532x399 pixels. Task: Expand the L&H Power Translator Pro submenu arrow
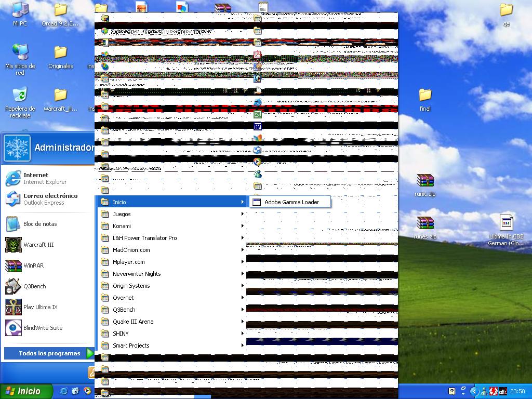242,238
